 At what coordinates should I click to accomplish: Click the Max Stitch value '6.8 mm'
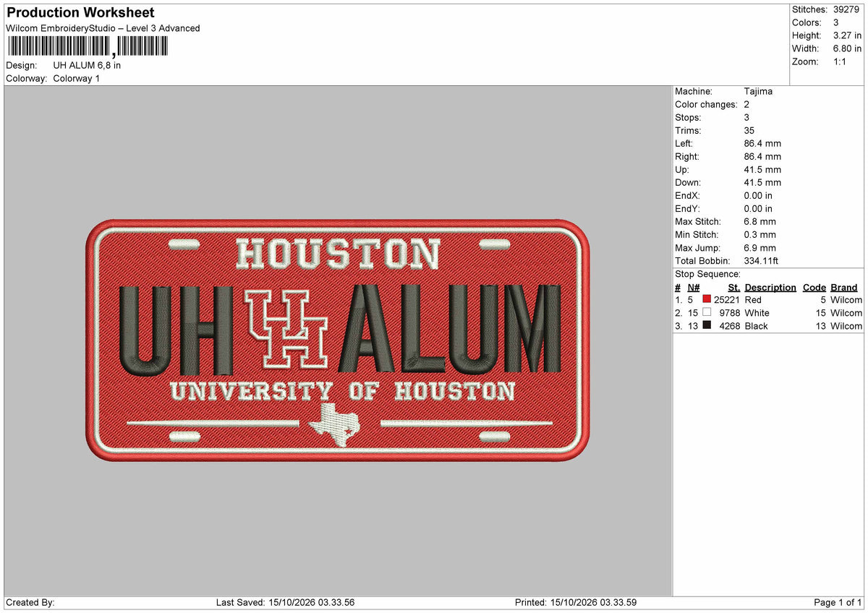coord(759,222)
